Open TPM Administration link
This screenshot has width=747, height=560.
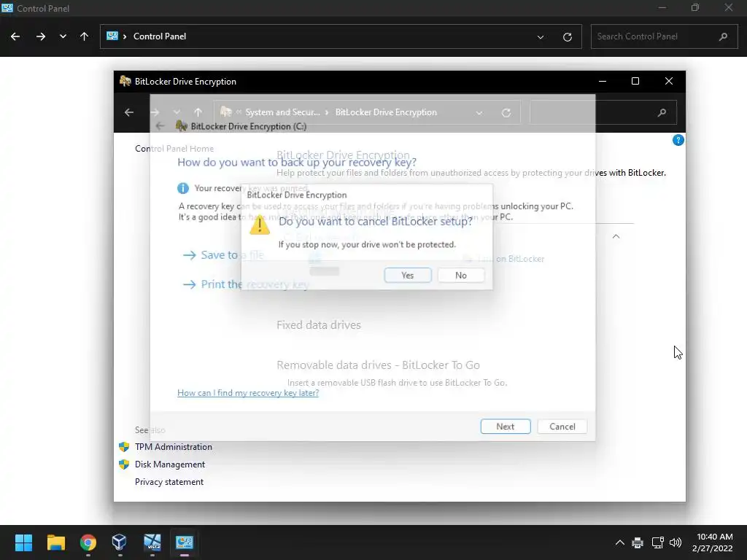point(174,447)
